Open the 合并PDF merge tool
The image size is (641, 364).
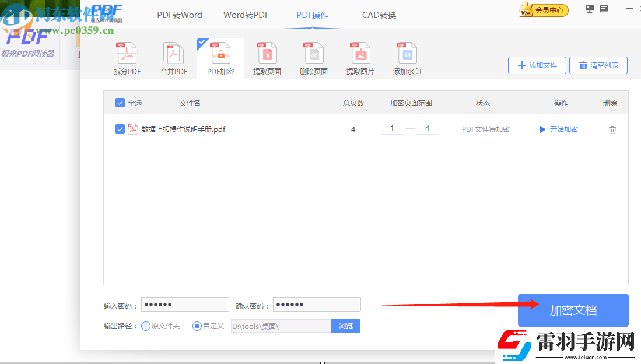[x=174, y=59]
